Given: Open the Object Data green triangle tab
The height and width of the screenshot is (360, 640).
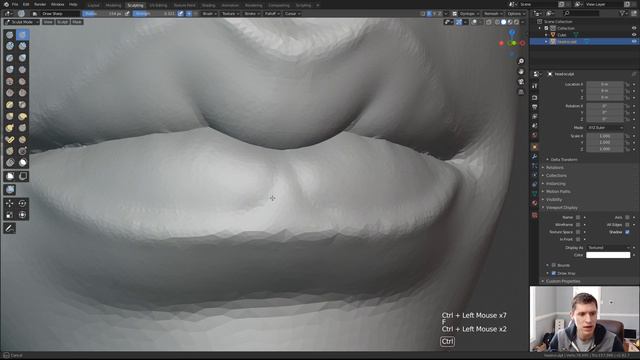Looking at the screenshot, I should (535, 193).
